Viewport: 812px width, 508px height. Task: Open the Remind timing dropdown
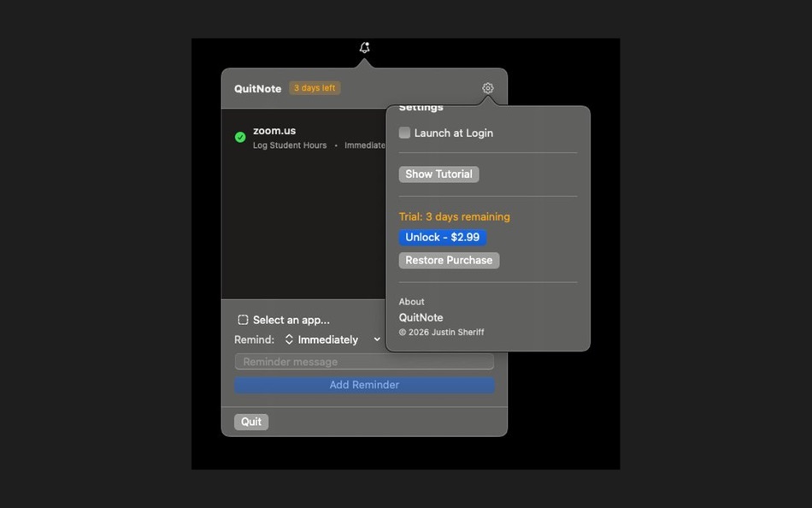point(333,339)
